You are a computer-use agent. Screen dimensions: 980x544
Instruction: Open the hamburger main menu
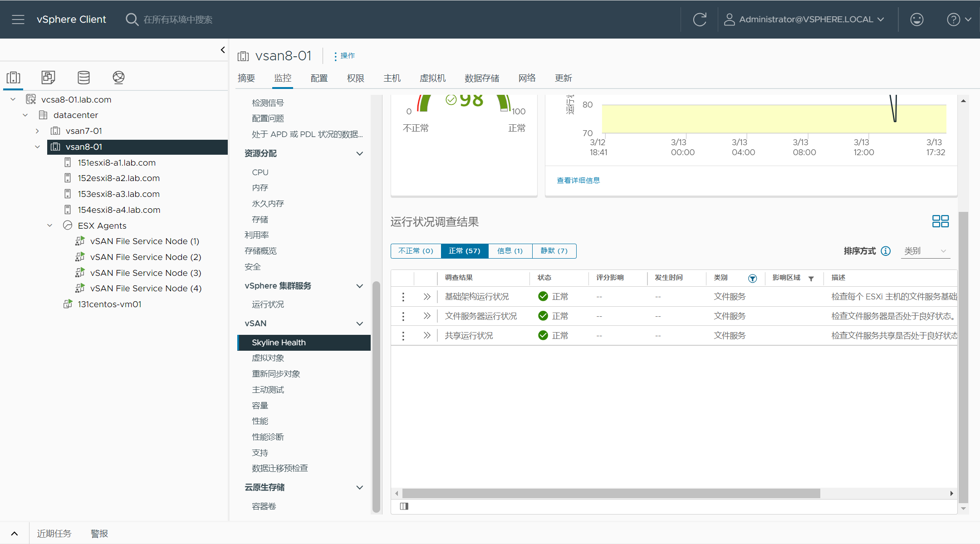(18, 20)
